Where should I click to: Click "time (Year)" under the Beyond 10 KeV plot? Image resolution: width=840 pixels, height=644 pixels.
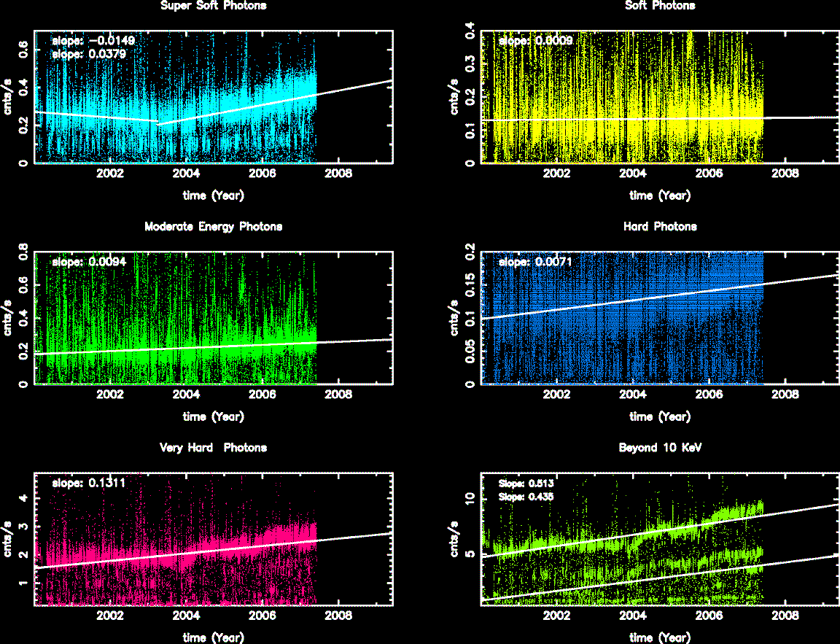660,637
